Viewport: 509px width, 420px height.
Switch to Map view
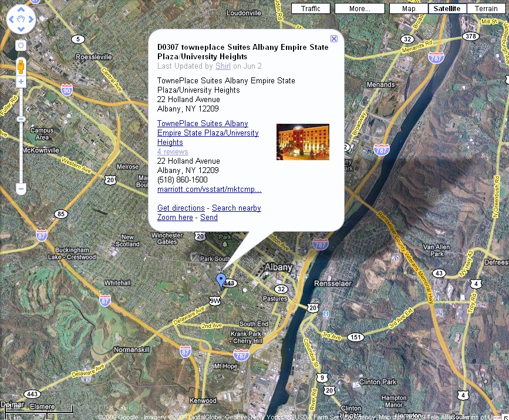point(409,9)
